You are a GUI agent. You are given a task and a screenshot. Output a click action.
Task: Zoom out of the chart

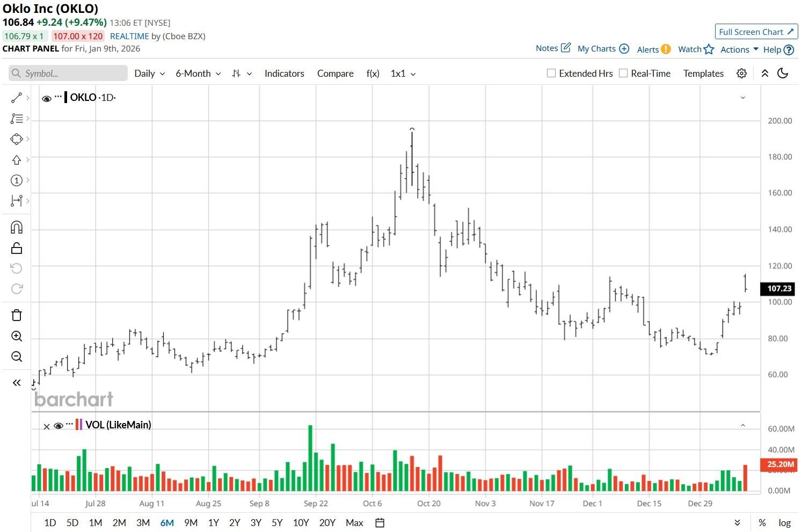tap(17, 356)
